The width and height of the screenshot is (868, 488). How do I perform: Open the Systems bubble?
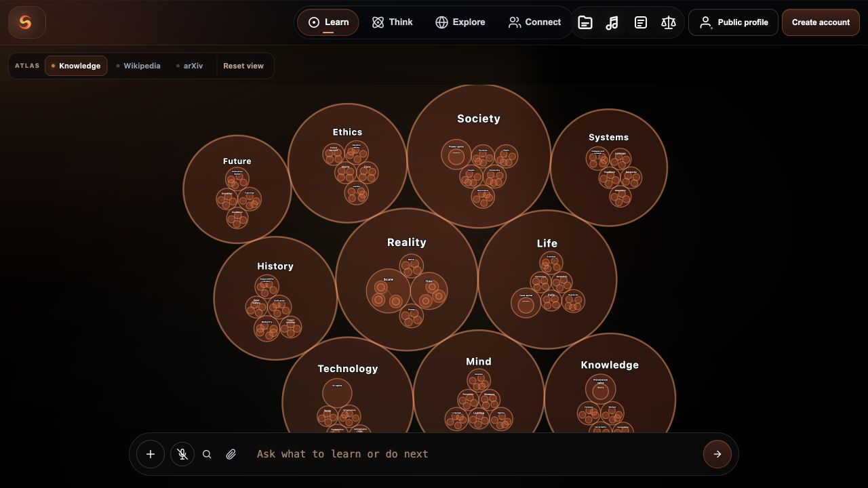609,167
